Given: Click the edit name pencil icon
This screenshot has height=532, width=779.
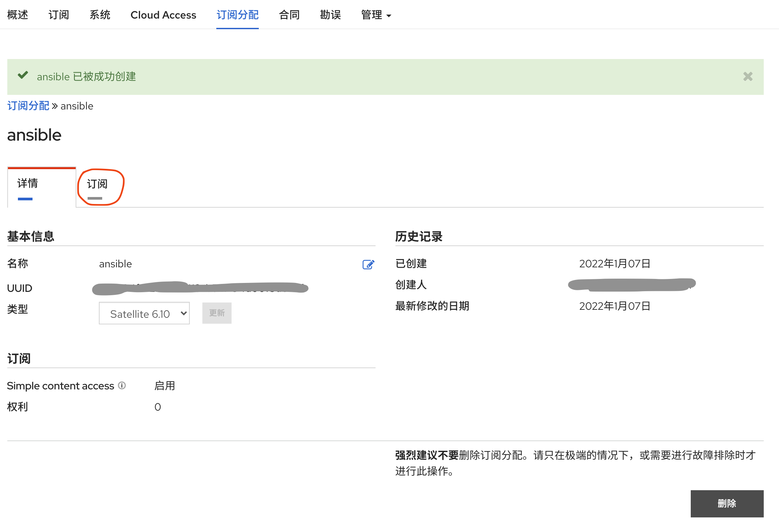Looking at the screenshot, I should coord(368,265).
